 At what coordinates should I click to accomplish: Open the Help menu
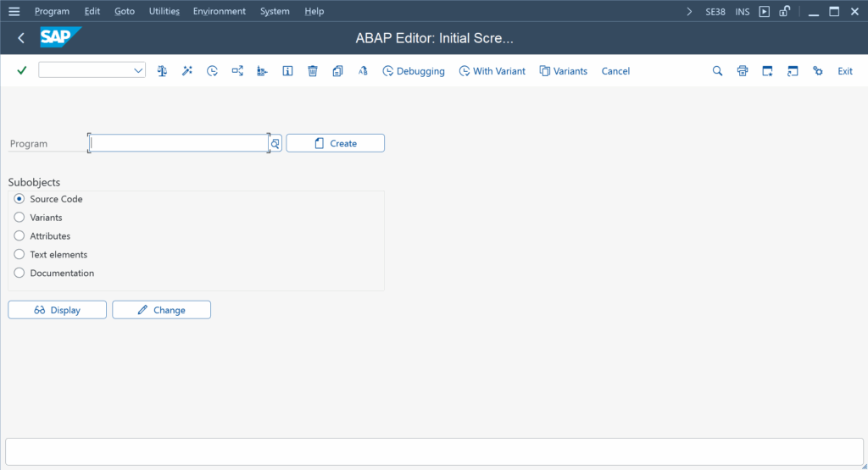point(314,11)
